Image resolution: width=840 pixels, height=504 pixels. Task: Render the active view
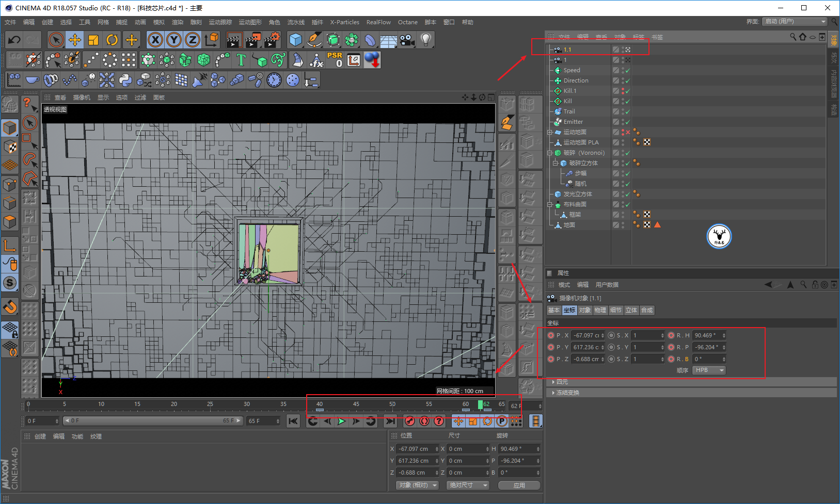click(234, 40)
